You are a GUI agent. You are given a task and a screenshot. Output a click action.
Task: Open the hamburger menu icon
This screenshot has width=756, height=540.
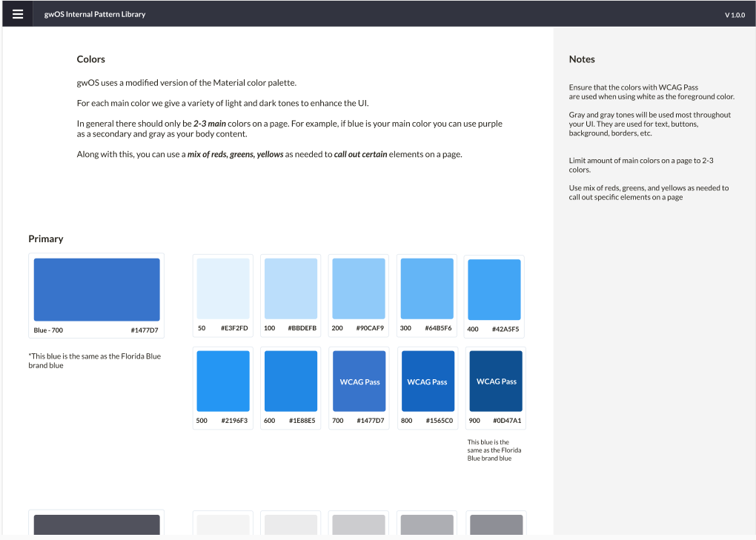tap(18, 14)
